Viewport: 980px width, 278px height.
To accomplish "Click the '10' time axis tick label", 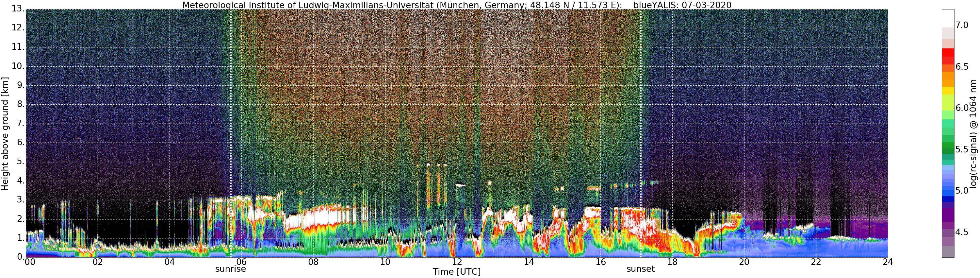I will click(385, 262).
